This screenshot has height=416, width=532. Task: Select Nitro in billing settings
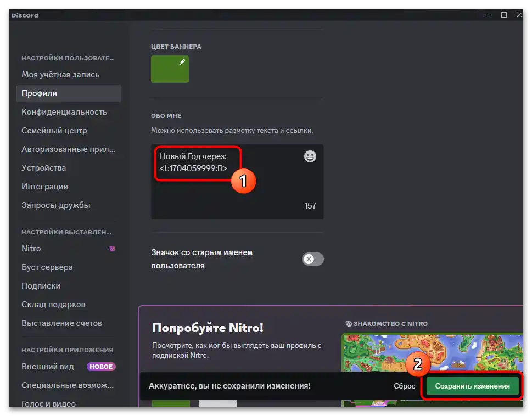[x=69, y=249]
